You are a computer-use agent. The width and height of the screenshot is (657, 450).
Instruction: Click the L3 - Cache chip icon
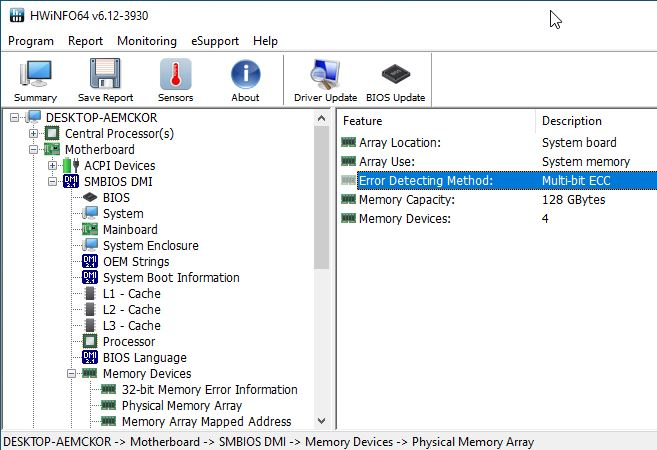pyautogui.click(x=90, y=326)
